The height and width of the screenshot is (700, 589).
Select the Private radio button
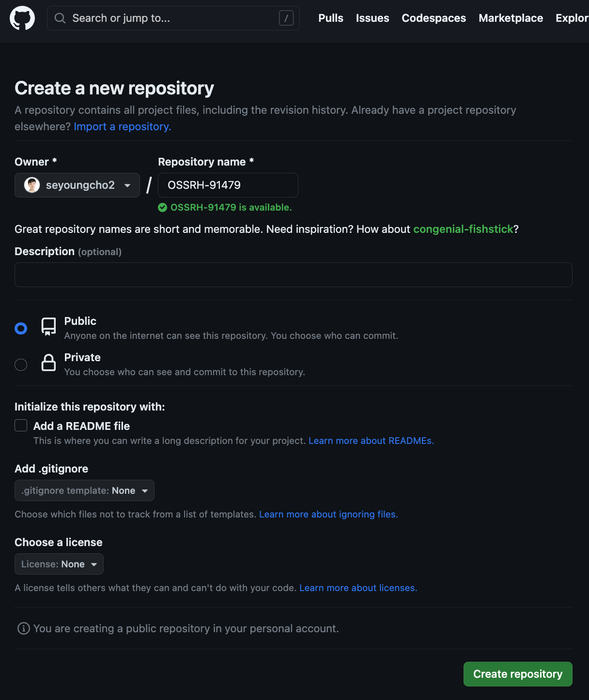(21, 365)
